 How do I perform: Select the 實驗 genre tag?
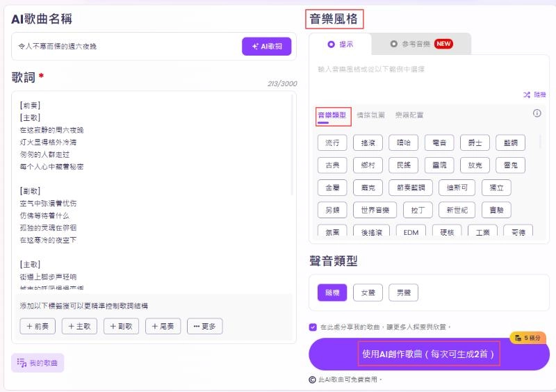496,210
